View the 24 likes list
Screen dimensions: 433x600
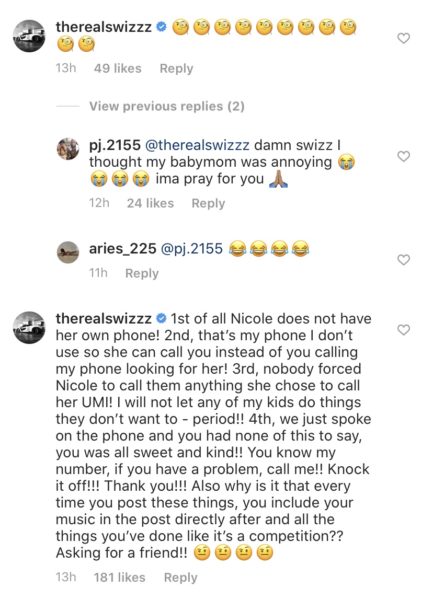click(150, 203)
